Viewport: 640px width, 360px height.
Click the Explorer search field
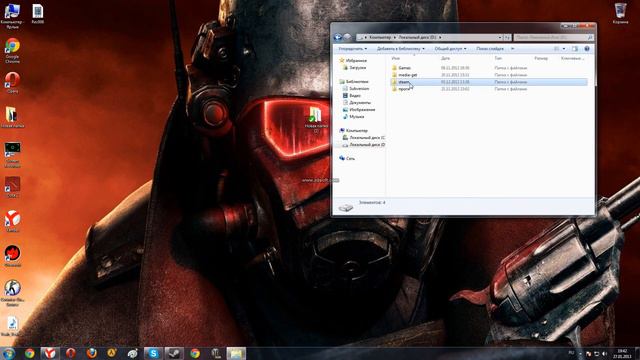pyautogui.click(x=553, y=37)
